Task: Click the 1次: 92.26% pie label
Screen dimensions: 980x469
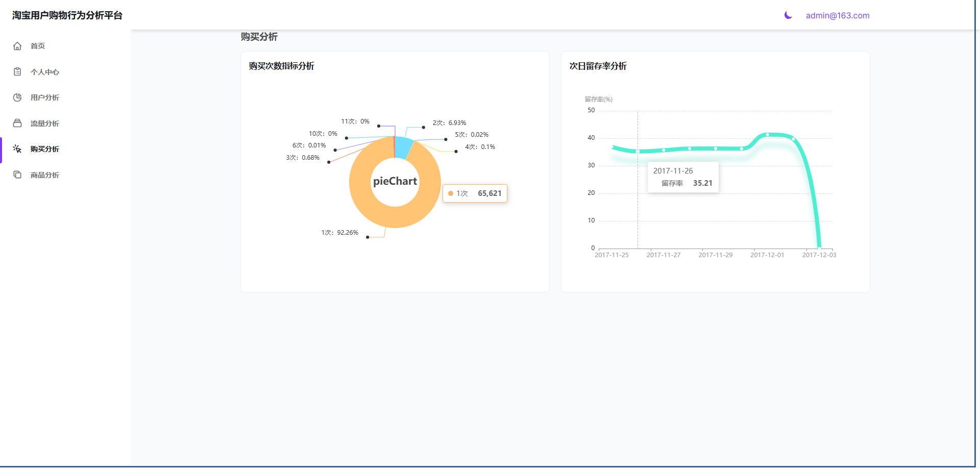Action: pyautogui.click(x=339, y=233)
